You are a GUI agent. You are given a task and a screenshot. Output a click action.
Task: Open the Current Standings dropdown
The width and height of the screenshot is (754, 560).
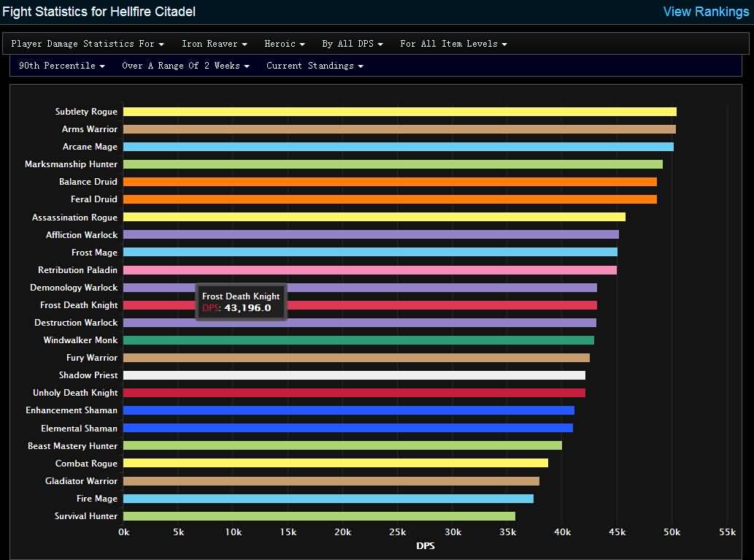tap(315, 66)
